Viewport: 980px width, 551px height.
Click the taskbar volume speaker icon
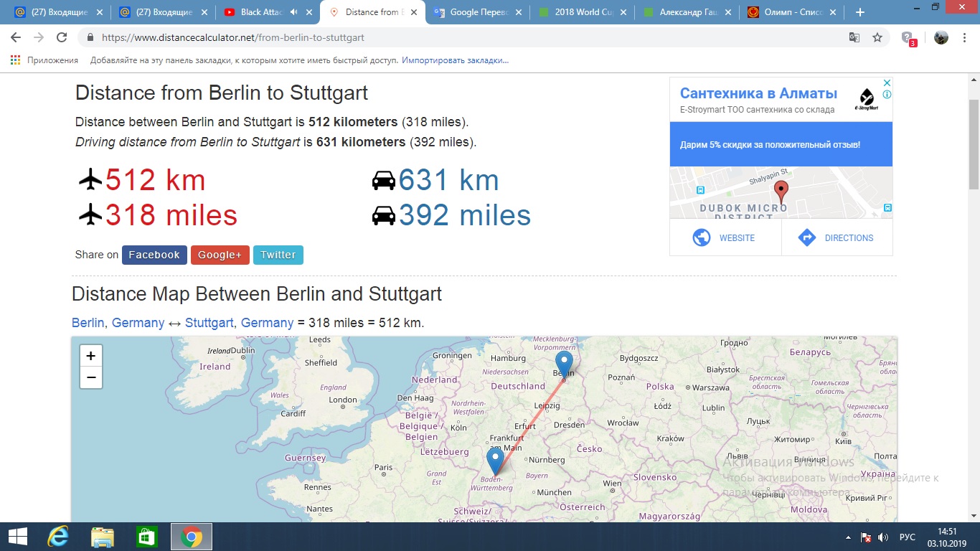tap(883, 537)
